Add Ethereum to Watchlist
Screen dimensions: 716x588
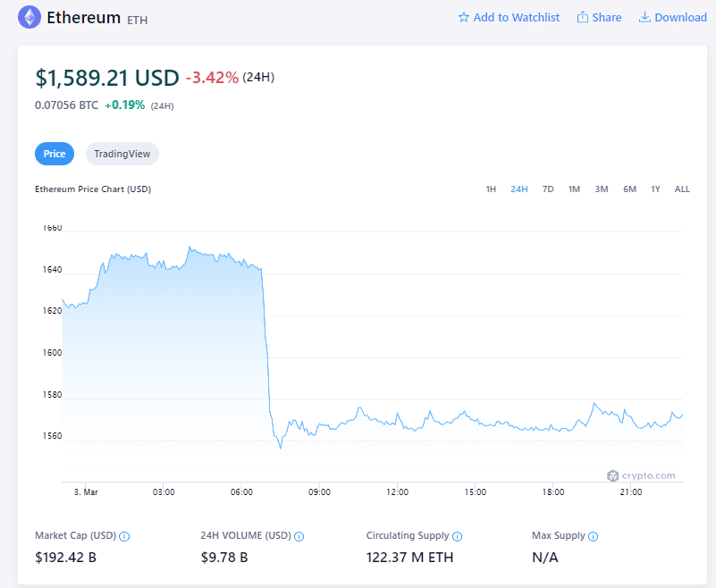click(509, 18)
